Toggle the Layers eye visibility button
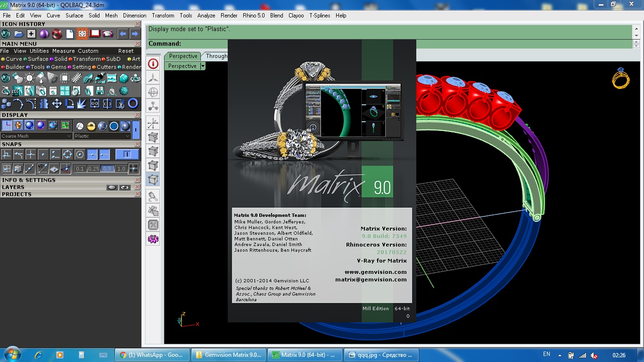Screen dimensions: 644x362 (124, 187)
